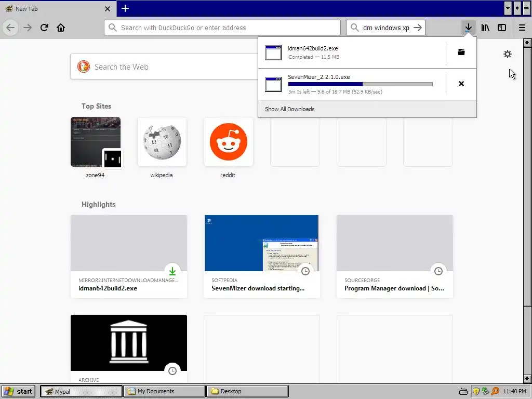Click the 11:40 PM system clock

click(x=514, y=391)
